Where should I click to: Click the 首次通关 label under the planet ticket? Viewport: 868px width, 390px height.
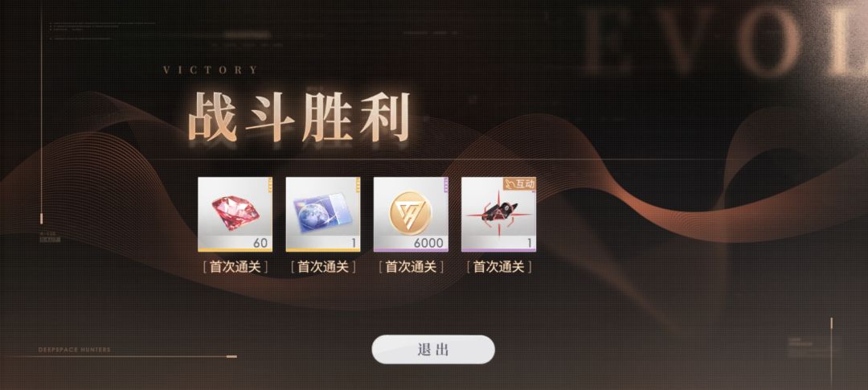click(323, 267)
